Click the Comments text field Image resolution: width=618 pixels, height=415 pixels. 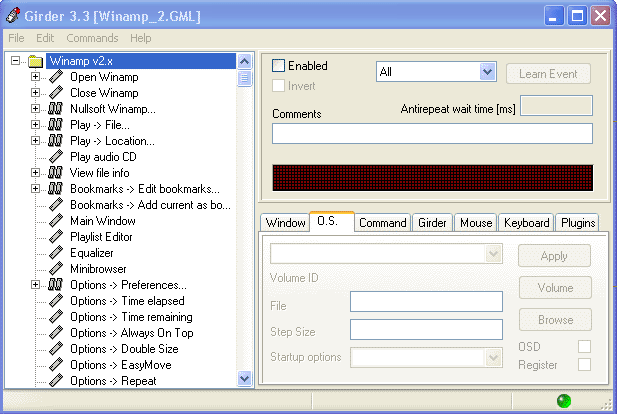[432, 134]
